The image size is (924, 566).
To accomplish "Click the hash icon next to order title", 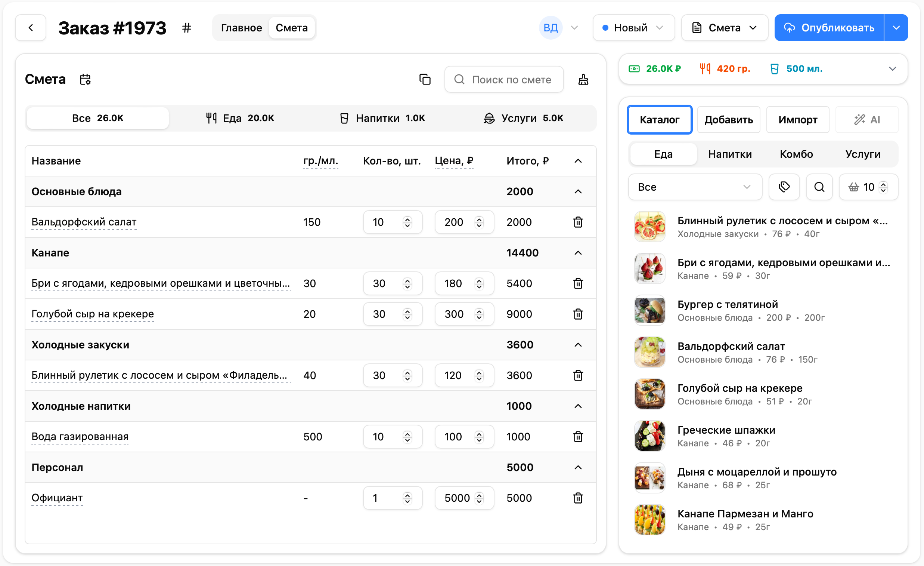I will point(187,28).
